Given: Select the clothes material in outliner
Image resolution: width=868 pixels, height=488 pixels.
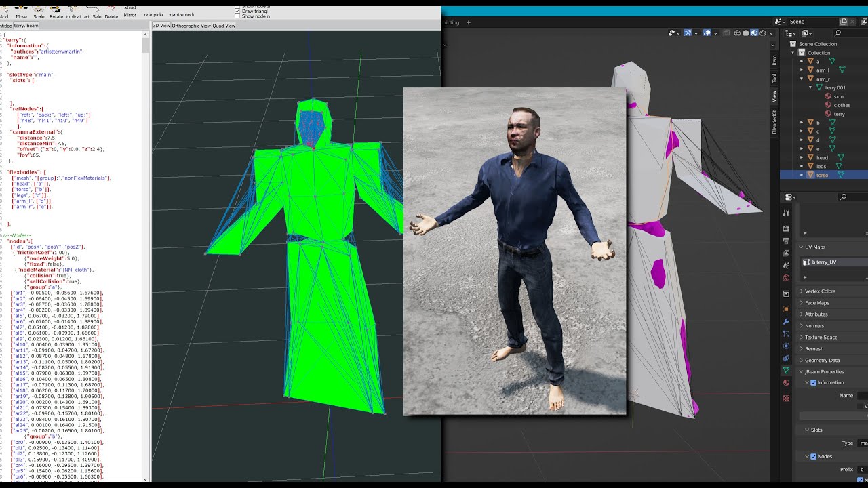Looking at the screenshot, I should click(x=842, y=105).
